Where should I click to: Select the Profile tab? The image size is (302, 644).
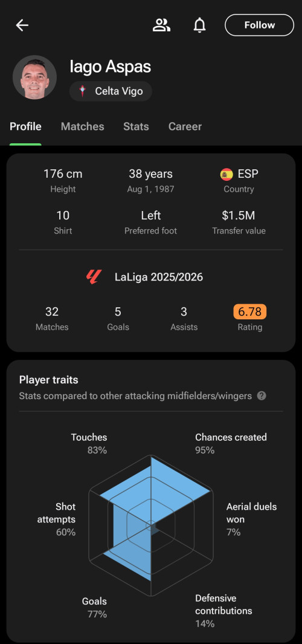pos(25,126)
